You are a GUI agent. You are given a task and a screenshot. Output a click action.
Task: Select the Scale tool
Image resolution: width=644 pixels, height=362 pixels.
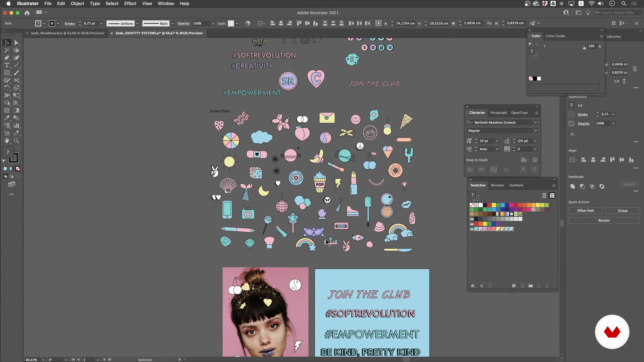click(x=16, y=88)
